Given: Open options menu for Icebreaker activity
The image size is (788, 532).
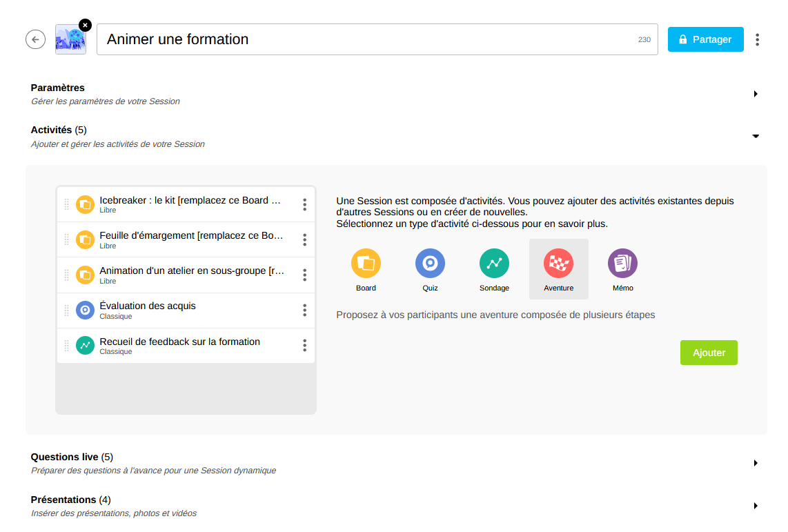Looking at the screenshot, I should click(304, 204).
